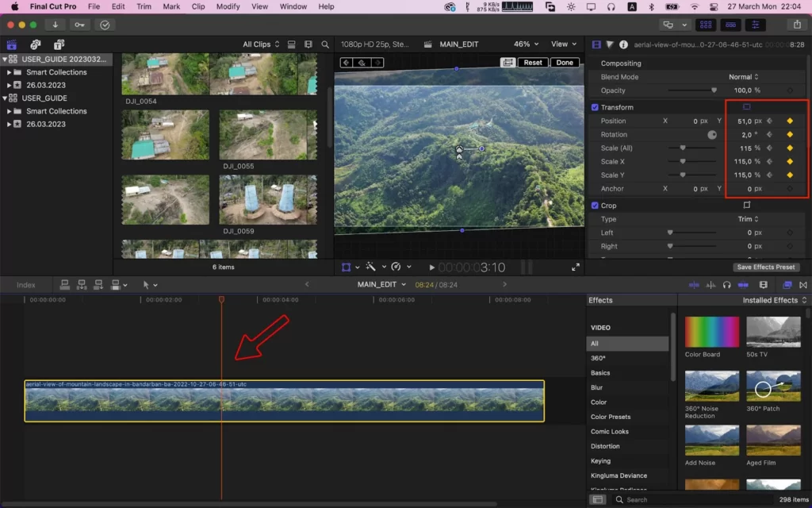Open the Transitions browser icon
The width and height of the screenshot is (812, 508).
coord(803,285)
